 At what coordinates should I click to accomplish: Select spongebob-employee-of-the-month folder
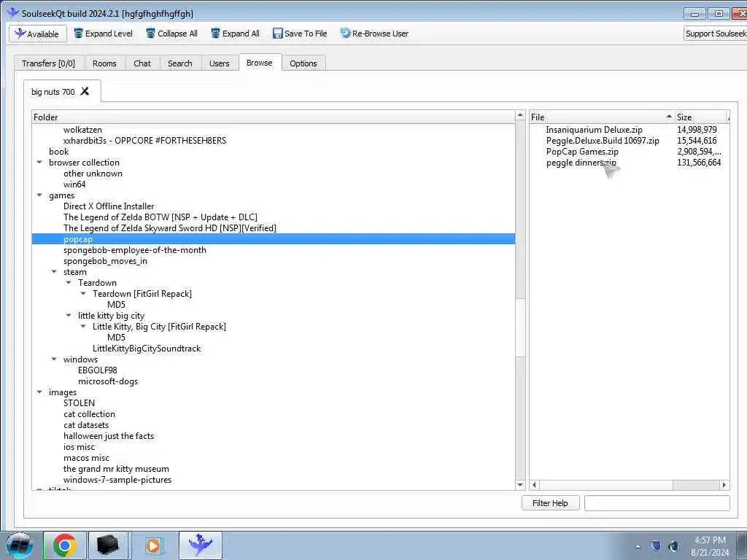[135, 250]
